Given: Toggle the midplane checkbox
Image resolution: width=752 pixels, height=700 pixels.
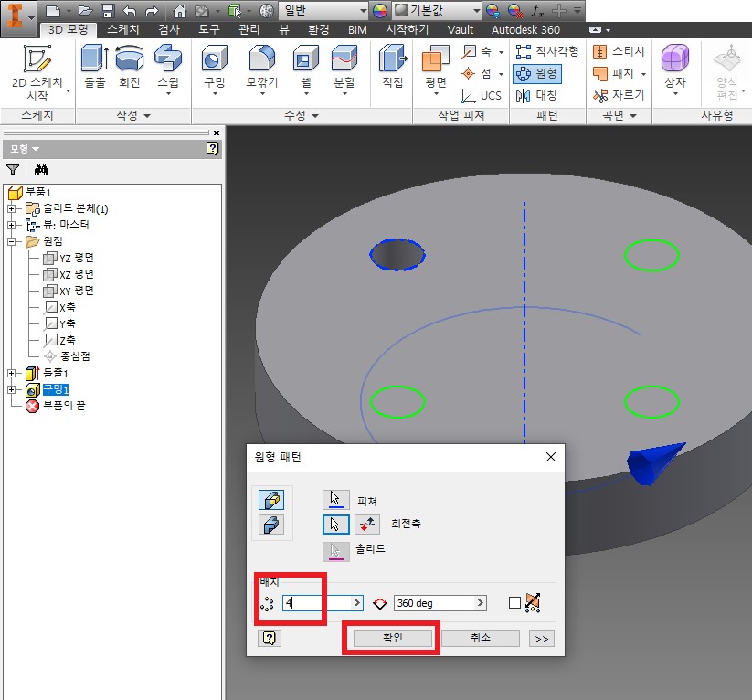Looking at the screenshot, I should tap(514, 602).
